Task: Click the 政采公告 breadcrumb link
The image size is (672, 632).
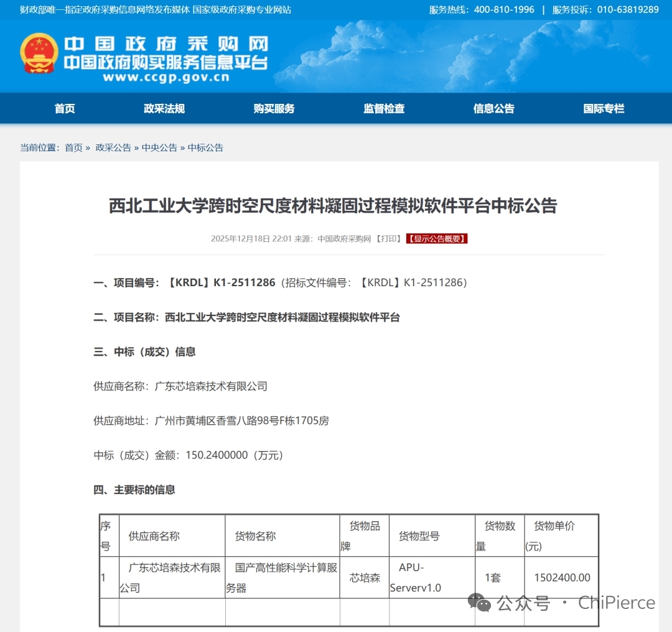Action: [x=113, y=148]
